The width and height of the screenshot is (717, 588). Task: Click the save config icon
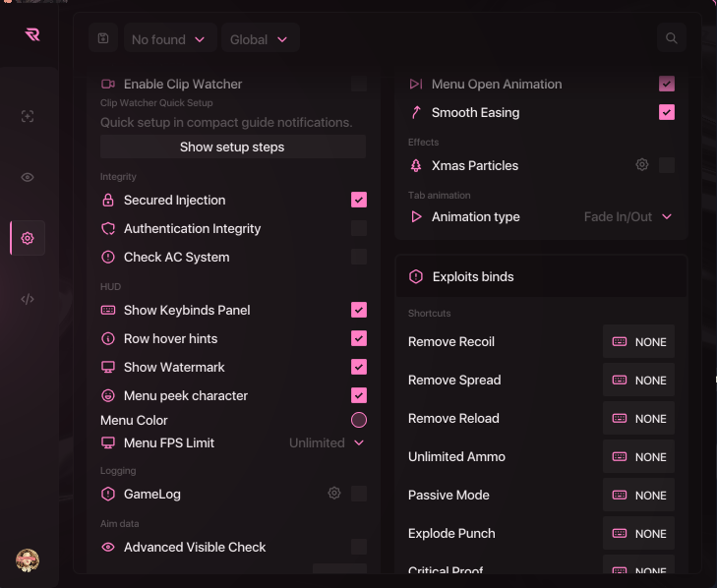pos(103,38)
